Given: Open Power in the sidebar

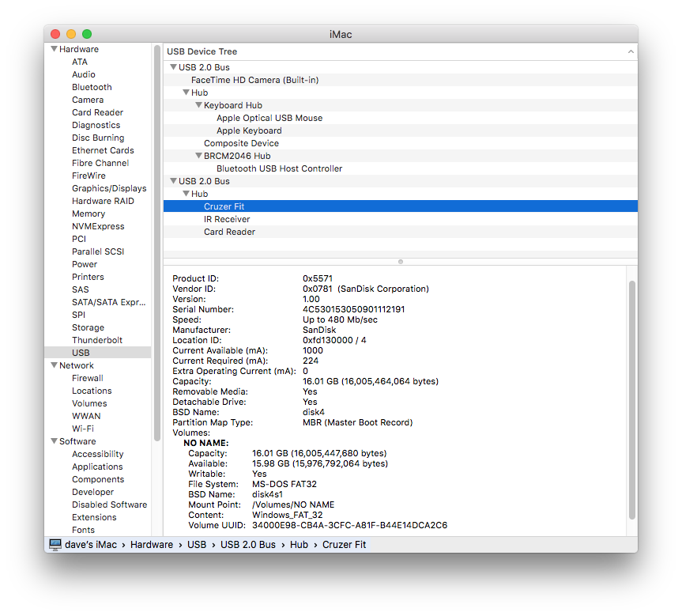Looking at the screenshot, I should (85, 264).
